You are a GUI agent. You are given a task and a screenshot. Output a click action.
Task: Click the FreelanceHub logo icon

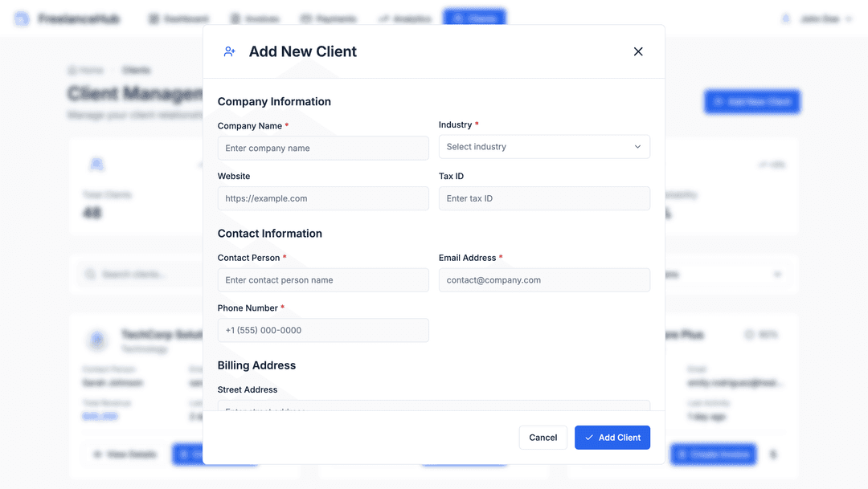pos(22,18)
